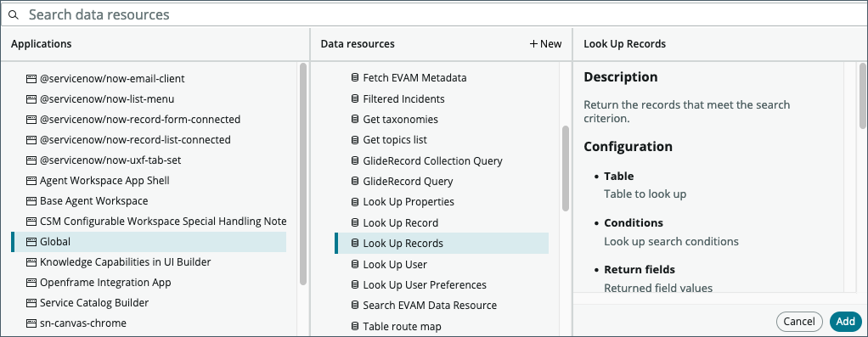Screen dimensions: 868x337
Task: Click icon beside sn-canvas-chrome
Action: pyautogui.click(x=31, y=323)
